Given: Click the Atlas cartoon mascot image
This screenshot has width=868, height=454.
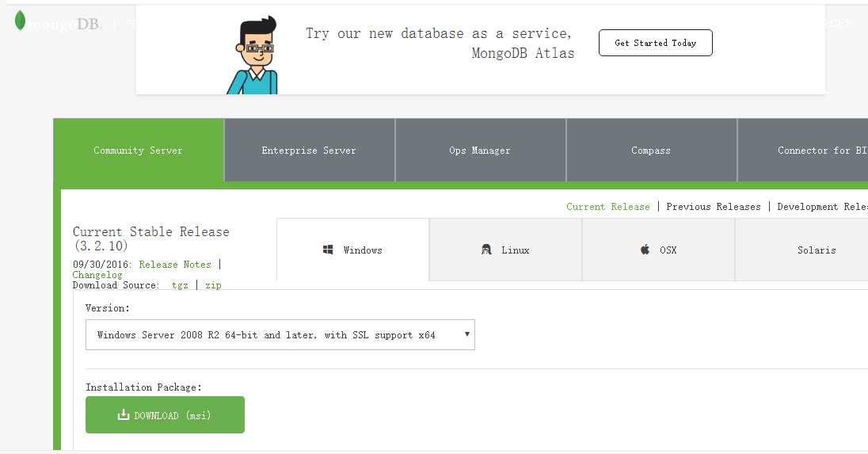Looking at the screenshot, I should [253, 55].
